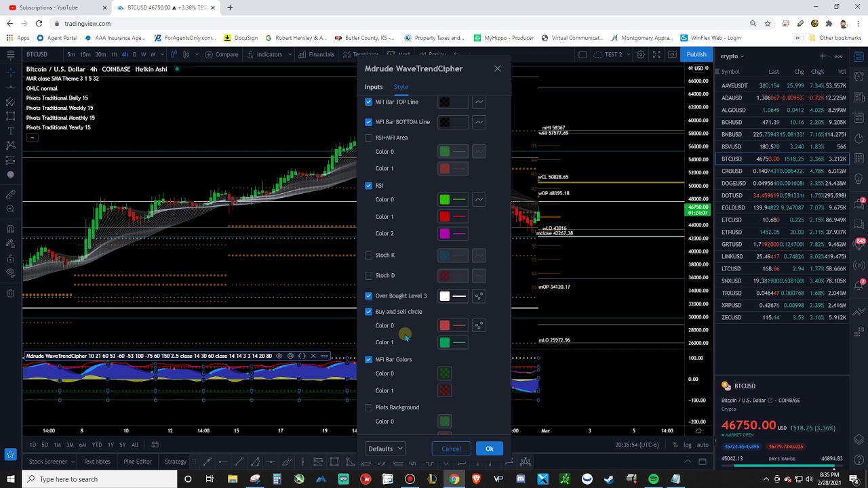Enable the Stoch K checkbox
The width and height of the screenshot is (868, 488).
368,256
